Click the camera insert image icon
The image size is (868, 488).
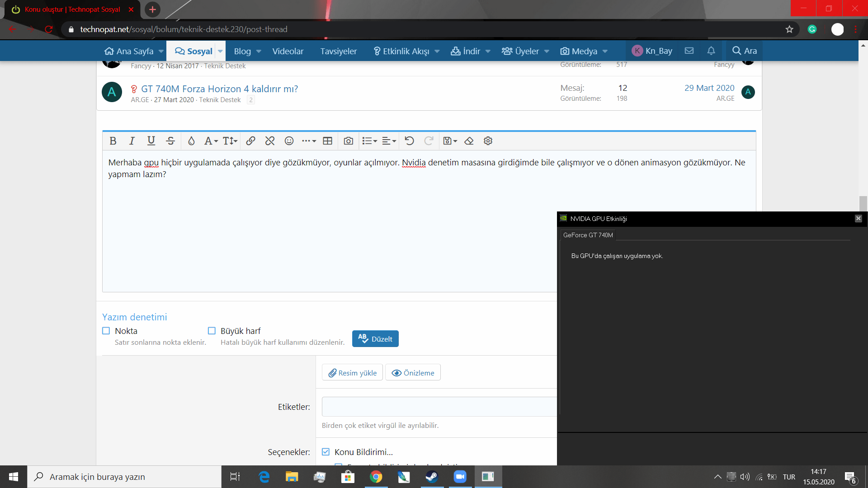coord(348,141)
